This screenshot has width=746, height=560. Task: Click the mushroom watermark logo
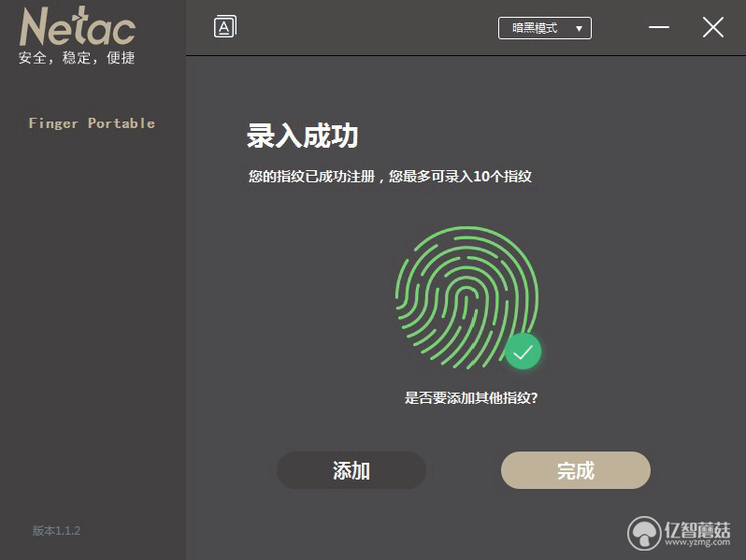(x=644, y=533)
